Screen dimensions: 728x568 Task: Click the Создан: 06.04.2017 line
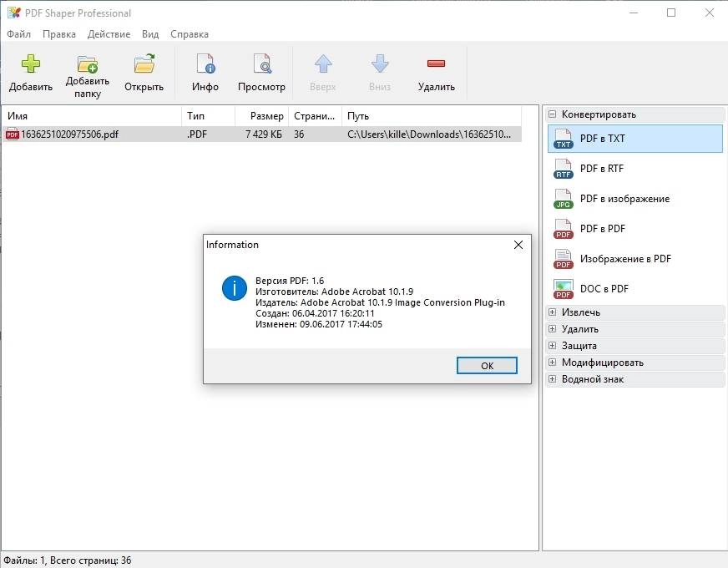click(315, 313)
